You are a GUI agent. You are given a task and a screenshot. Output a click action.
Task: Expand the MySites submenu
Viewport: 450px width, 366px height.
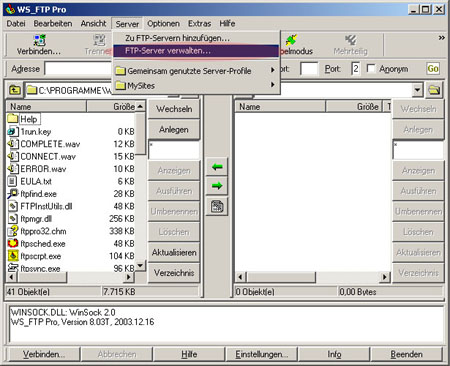tap(196, 86)
